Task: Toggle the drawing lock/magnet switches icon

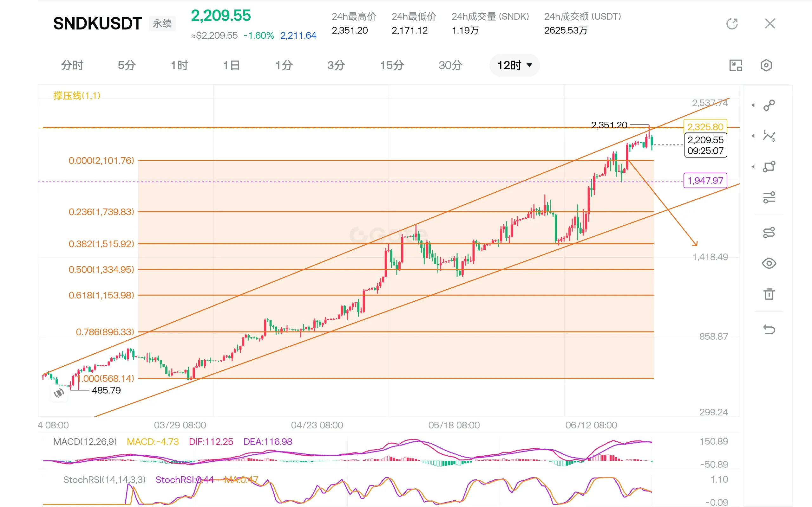Action: tap(769, 232)
